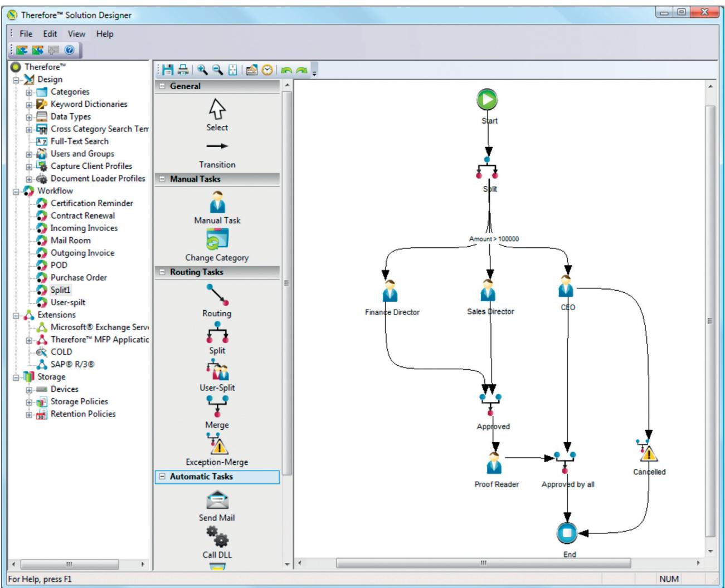
Task: Click the blue Help question mark icon
Action: pyautogui.click(x=69, y=50)
